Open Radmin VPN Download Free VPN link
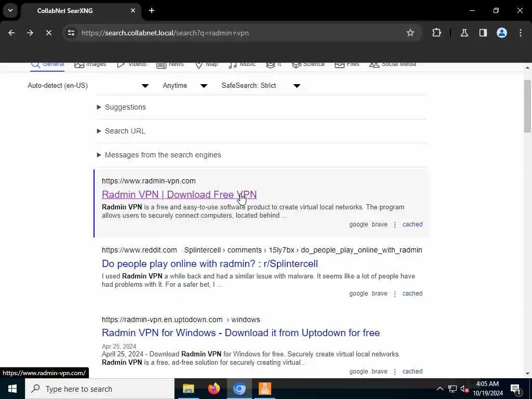532x399 pixels. 179,195
